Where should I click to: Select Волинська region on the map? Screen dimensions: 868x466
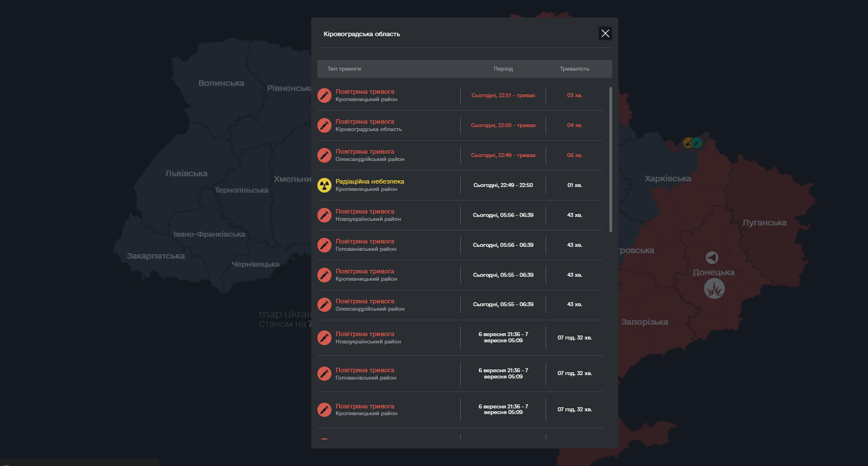coord(221,83)
